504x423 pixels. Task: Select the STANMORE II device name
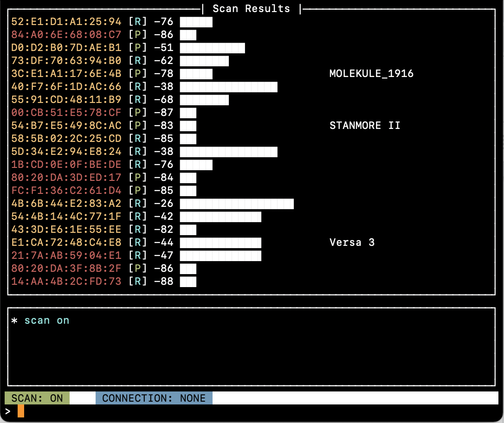tap(365, 125)
